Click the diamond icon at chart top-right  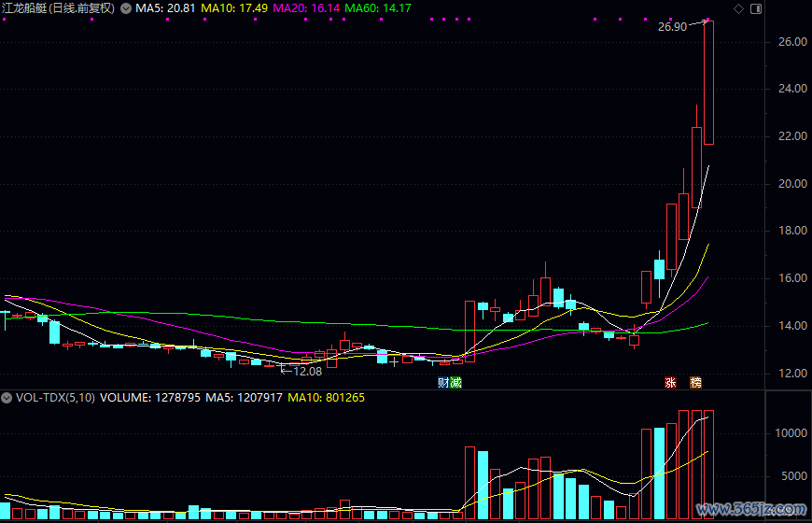[739, 8]
